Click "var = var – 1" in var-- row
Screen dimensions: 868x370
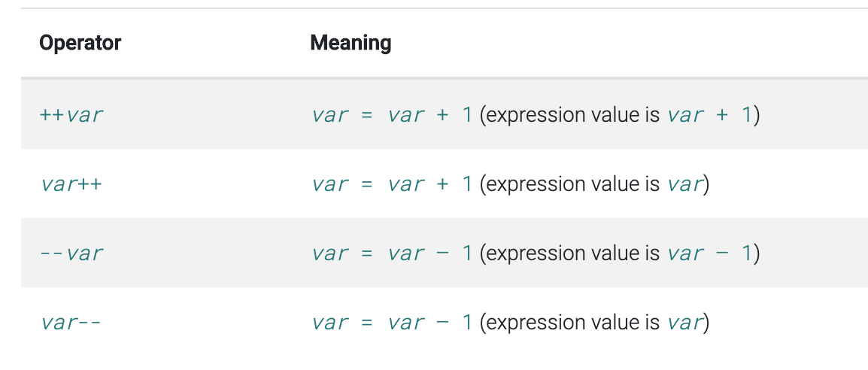pyautogui.click(x=392, y=323)
